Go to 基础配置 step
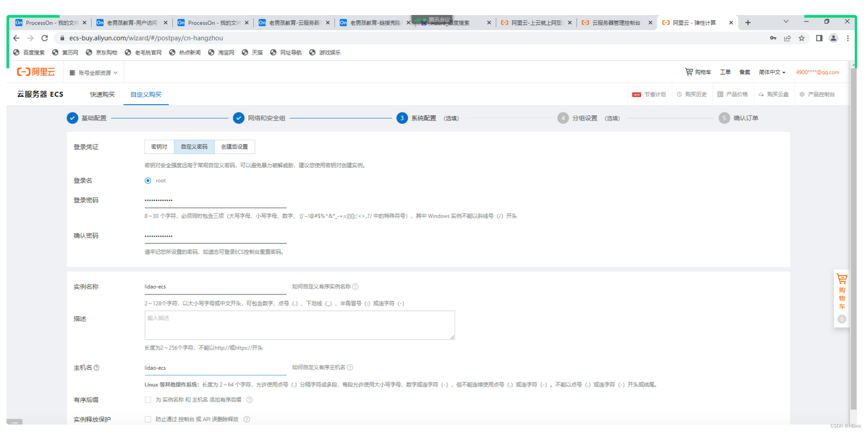The image size is (868, 432). pos(87,118)
